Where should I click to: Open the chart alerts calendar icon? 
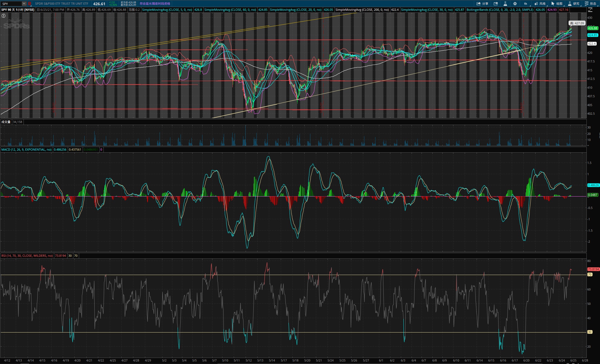(x=496, y=4)
